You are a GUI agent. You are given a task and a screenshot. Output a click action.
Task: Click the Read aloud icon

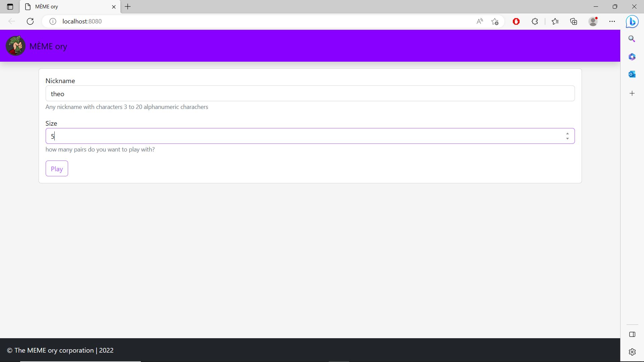pyautogui.click(x=480, y=21)
